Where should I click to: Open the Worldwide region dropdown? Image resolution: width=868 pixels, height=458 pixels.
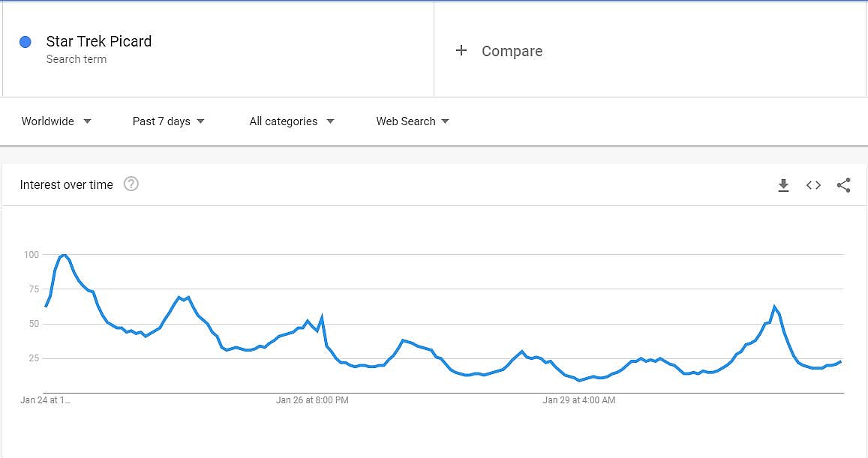(x=56, y=121)
